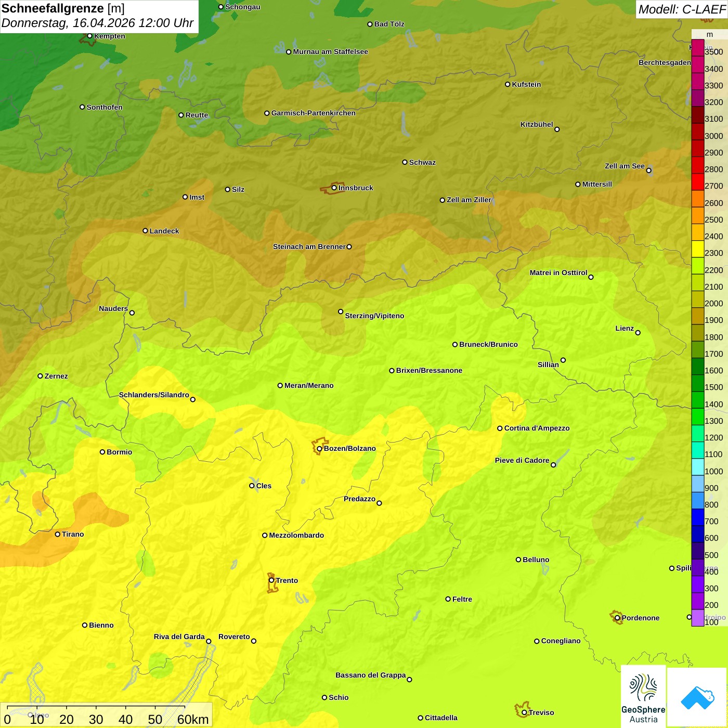Click the GeoSphere Austria logo
Viewport: 728px width, 728px height.
click(643, 696)
